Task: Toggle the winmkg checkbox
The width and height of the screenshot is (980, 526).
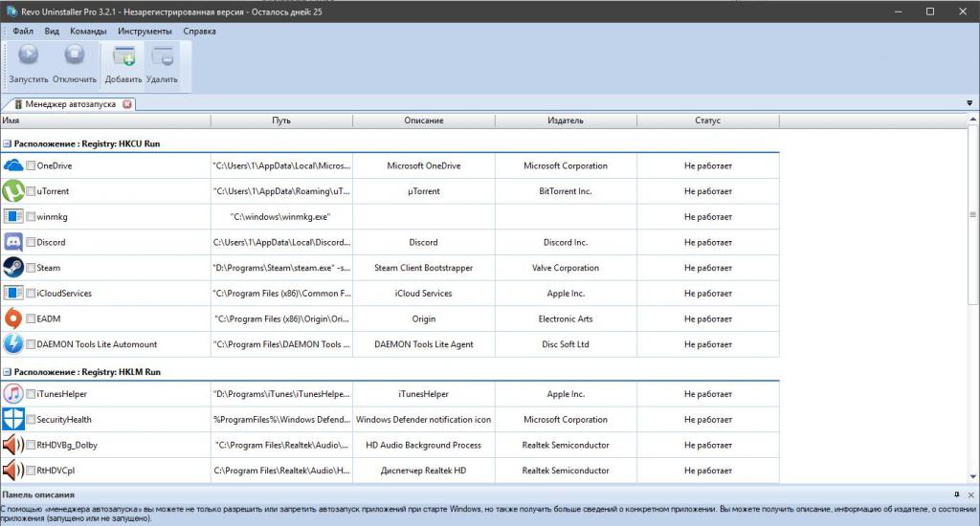Action: [x=31, y=217]
